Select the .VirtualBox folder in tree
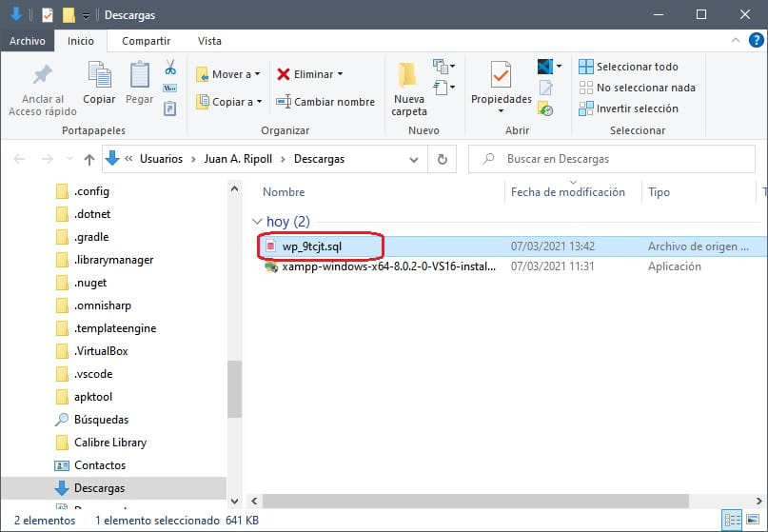 [91, 351]
